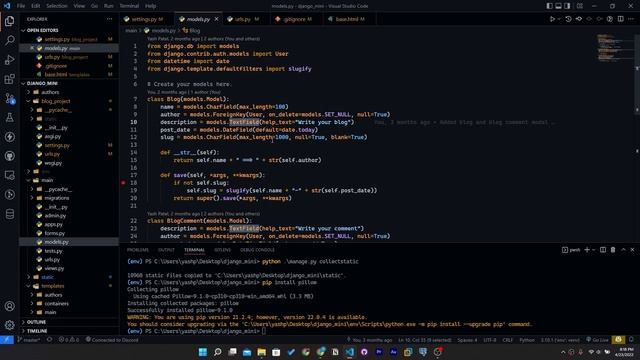
Task: Close the terminal panel
Action: [x=632, y=250]
